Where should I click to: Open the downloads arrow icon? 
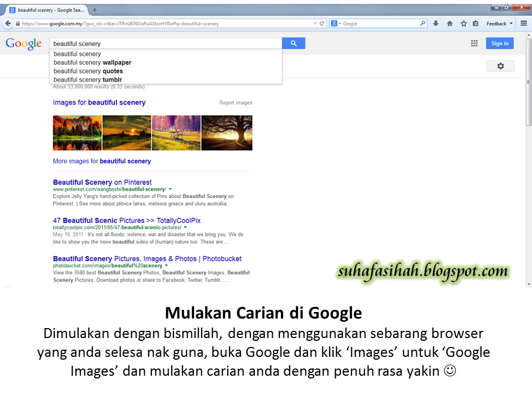point(436,23)
